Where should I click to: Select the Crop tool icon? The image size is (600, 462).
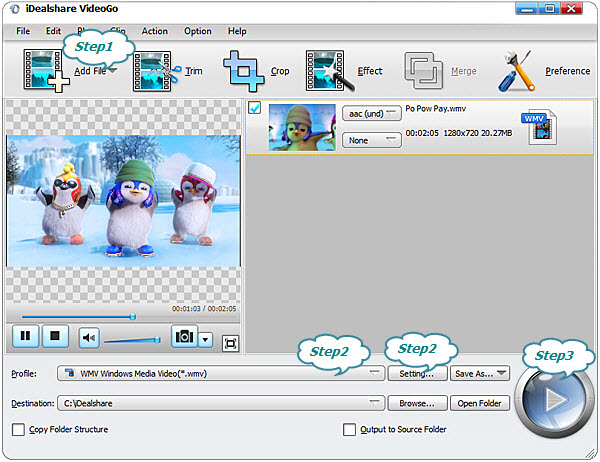[244, 71]
